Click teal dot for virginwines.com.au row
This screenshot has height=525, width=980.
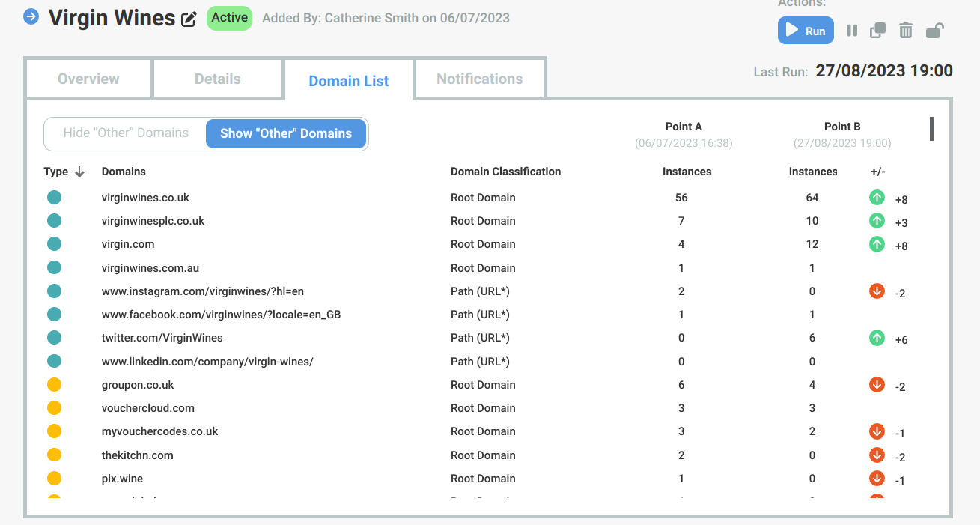(54, 268)
